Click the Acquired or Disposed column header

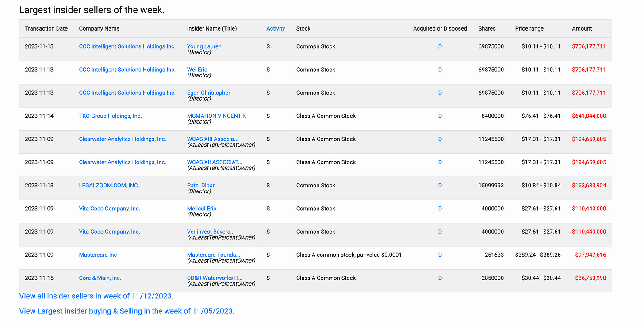(440, 28)
